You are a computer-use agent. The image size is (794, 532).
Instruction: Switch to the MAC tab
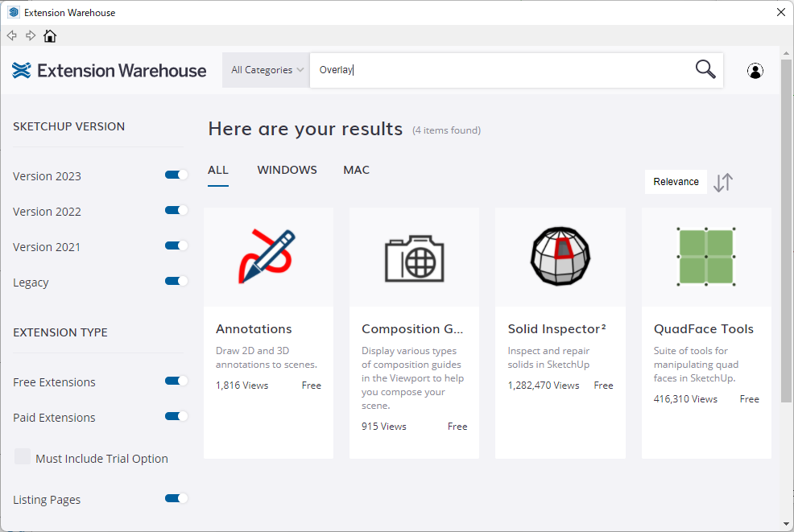pyautogui.click(x=356, y=170)
